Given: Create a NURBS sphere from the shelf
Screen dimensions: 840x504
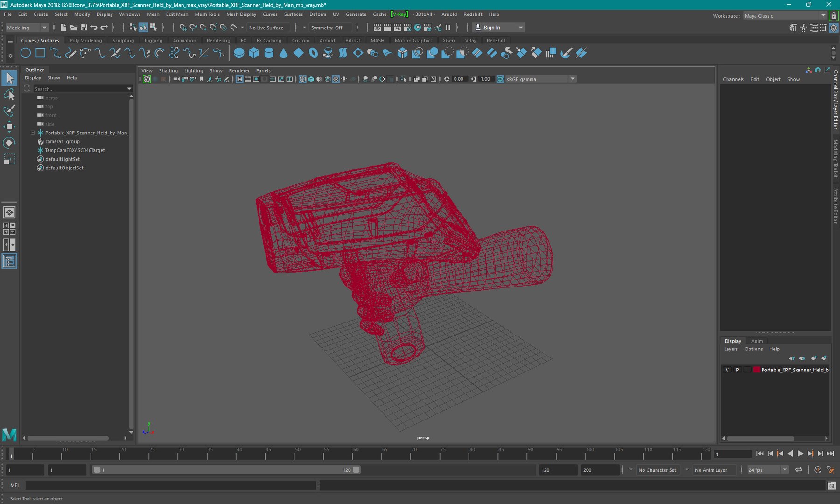Looking at the screenshot, I should 239,53.
